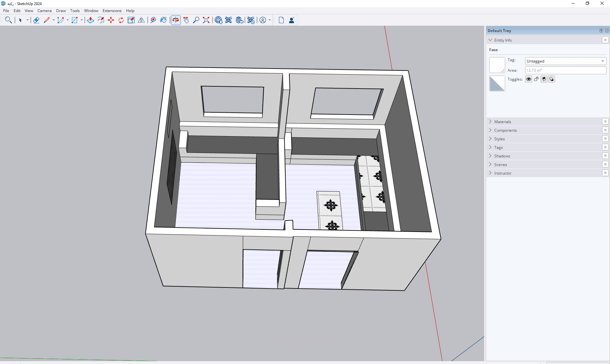Screen dimensions: 610x364
Task: Activate the Pan hand tool
Action: (186, 20)
